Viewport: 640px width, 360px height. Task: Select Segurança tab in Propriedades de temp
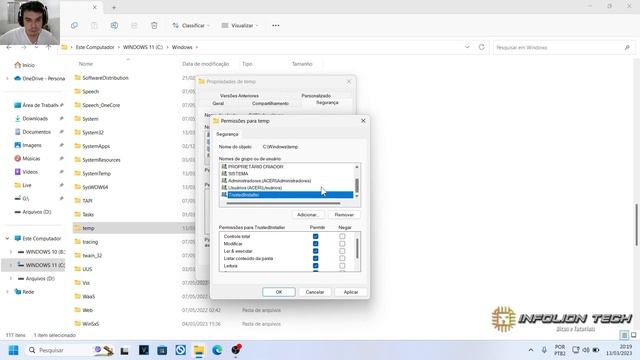[x=327, y=102]
